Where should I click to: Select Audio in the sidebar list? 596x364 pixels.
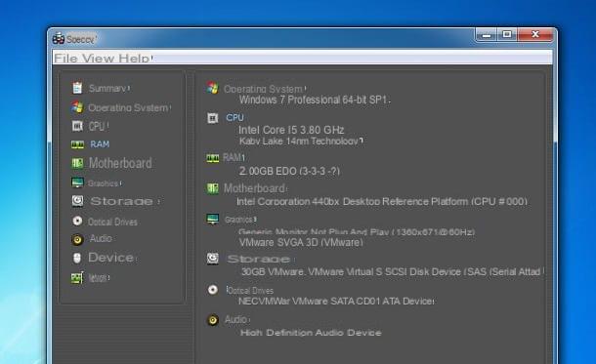101,238
